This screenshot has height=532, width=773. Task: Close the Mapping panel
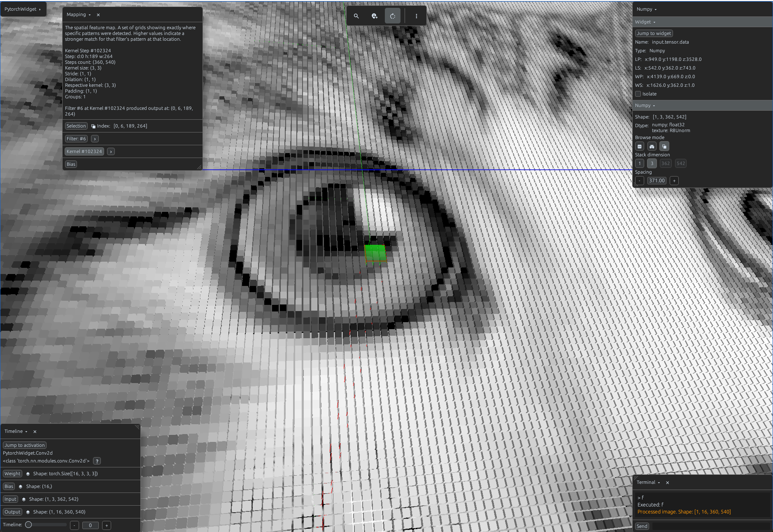pyautogui.click(x=98, y=15)
